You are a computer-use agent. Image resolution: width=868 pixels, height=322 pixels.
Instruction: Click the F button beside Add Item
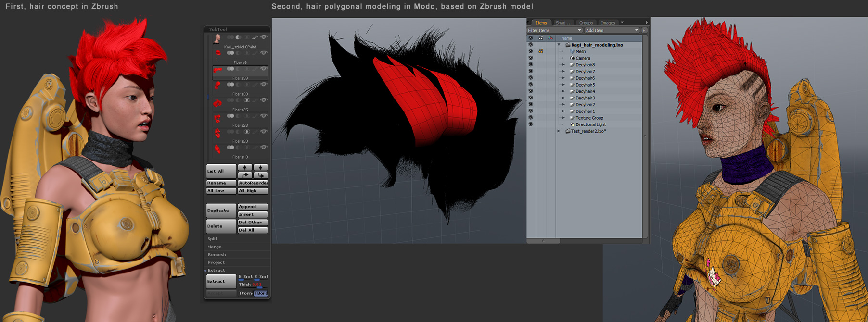tap(644, 30)
